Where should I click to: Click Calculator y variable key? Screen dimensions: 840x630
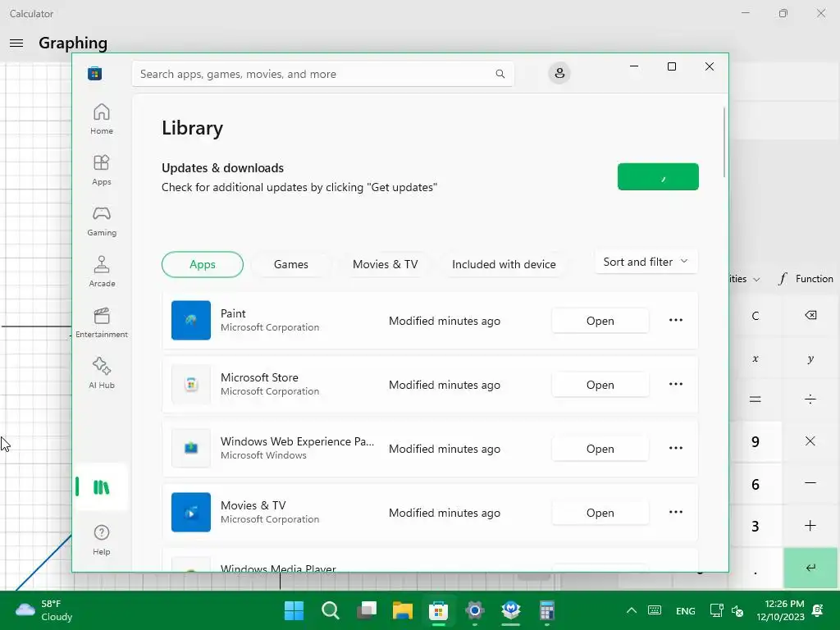pos(810,358)
